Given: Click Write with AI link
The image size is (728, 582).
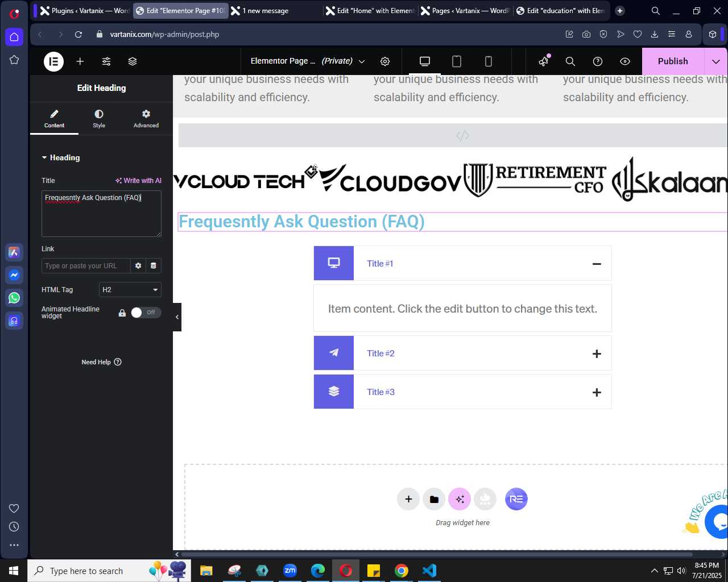Looking at the screenshot, I should pyautogui.click(x=138, y=181).
